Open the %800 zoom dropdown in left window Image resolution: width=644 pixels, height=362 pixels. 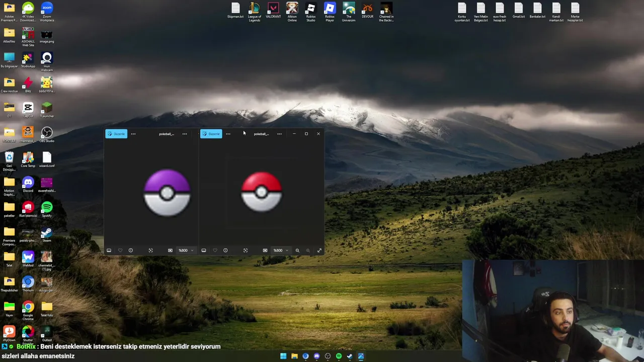coord(186,250)
